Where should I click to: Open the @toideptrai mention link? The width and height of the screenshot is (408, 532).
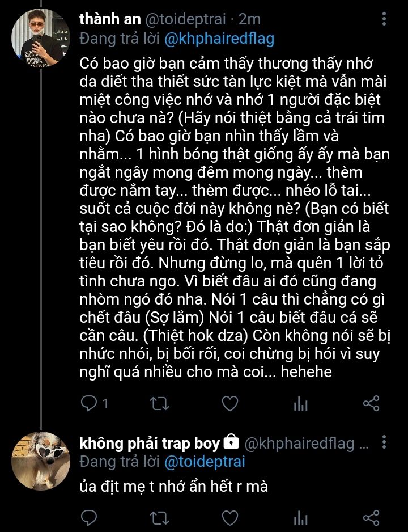point(205,462)
